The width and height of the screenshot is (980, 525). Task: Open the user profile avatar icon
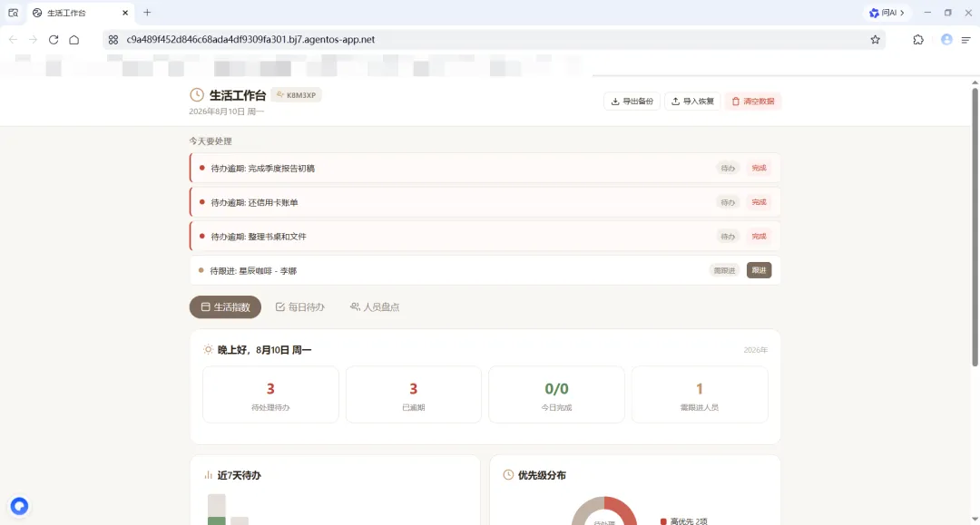946,39
